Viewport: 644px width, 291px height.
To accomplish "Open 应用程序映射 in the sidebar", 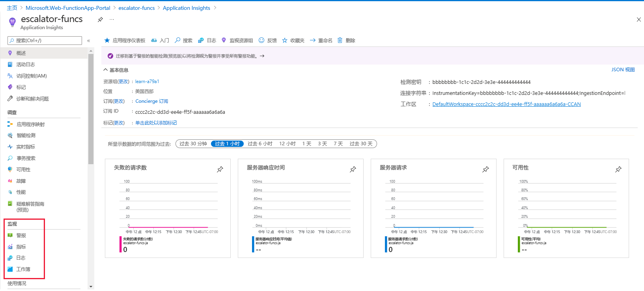I will pos(30,124).
